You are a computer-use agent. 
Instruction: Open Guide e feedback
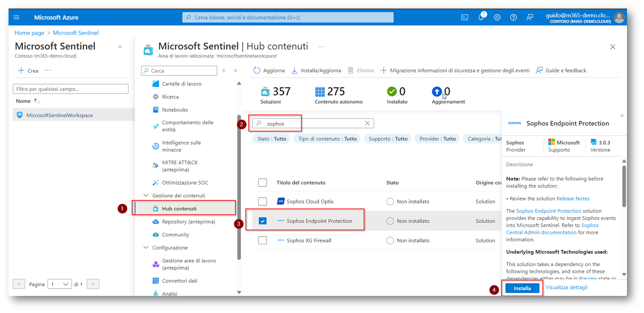click(x=561, y=70)
